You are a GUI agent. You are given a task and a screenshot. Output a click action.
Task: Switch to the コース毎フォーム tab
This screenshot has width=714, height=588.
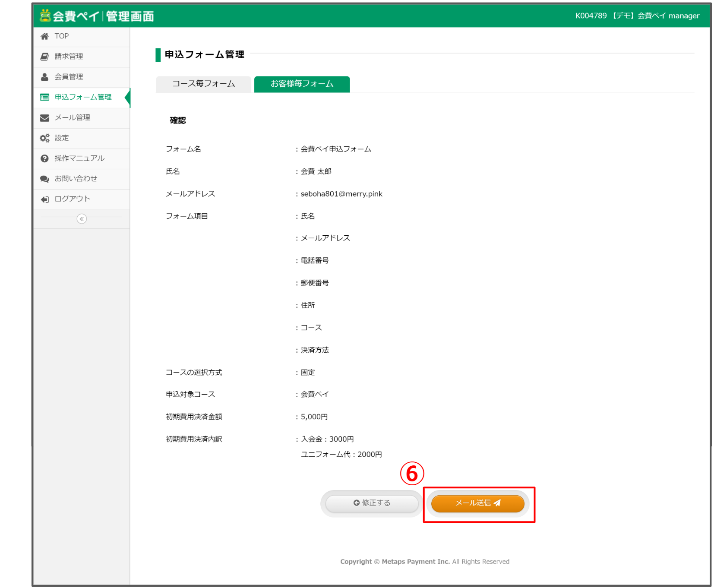tap(203, 84)
